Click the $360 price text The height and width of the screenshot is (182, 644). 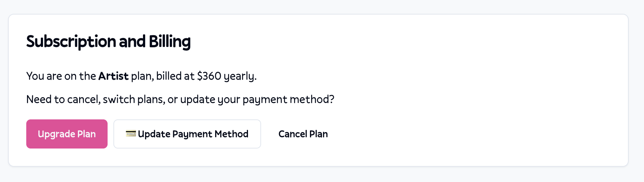(209, 76)
